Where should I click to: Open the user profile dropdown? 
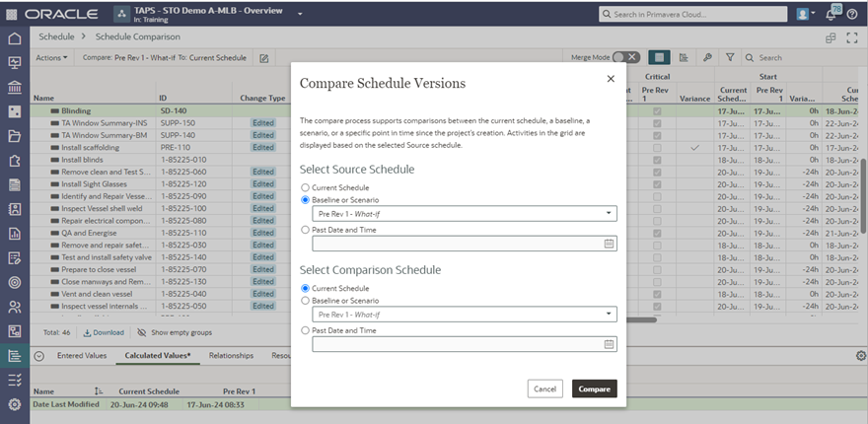[806, 15]
